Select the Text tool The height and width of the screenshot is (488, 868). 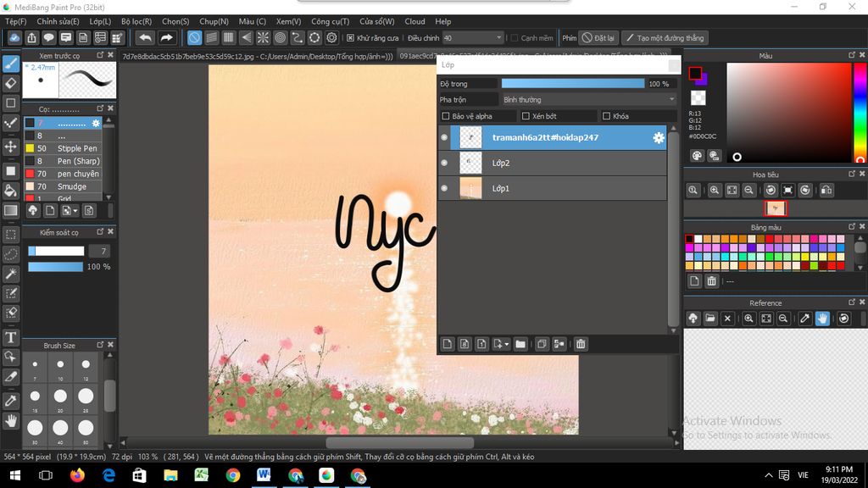pyautogui.click(x=11, y=337)
